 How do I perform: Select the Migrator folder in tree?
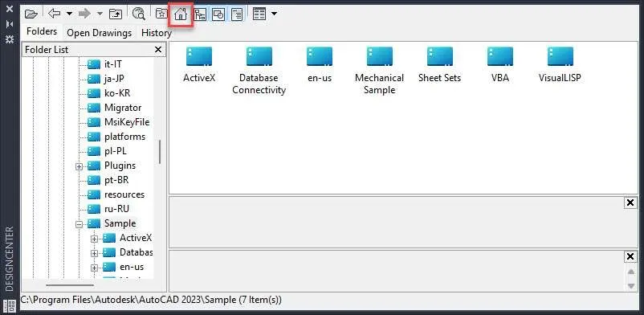click(114, 108)
